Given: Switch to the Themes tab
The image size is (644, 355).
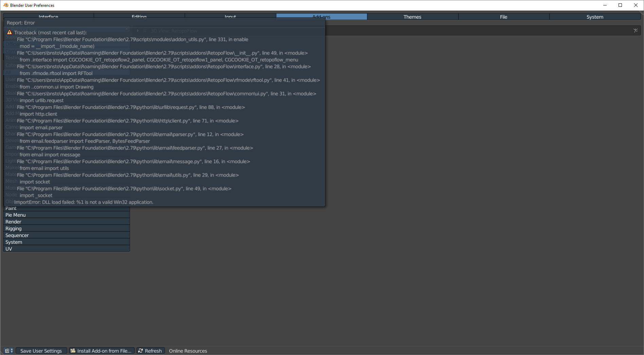Looking at the screenshot, I should click(412, 16).
